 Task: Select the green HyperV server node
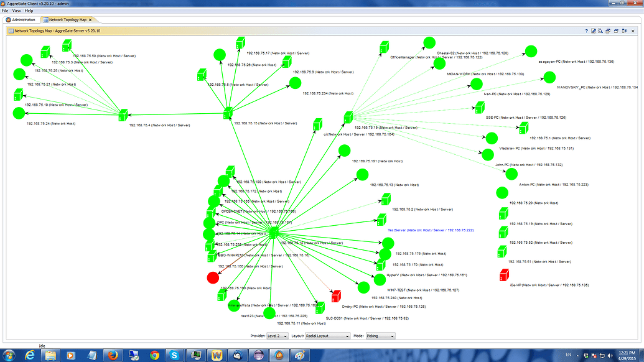coord(380,280)
